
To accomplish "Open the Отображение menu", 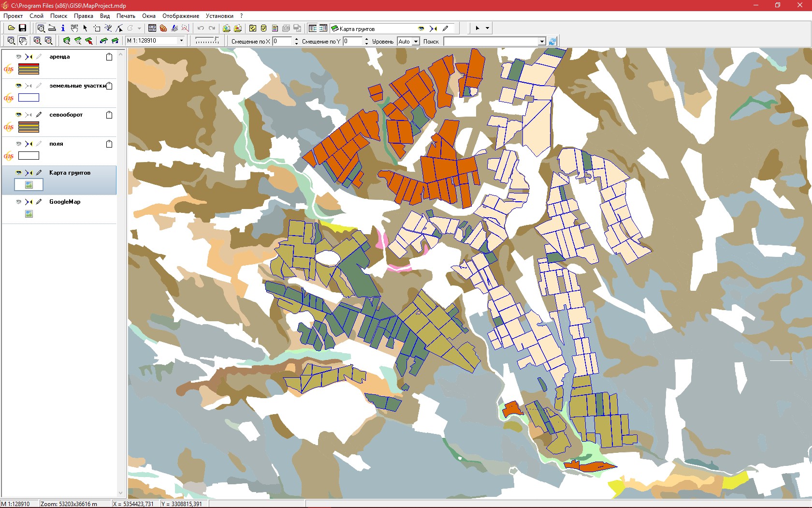I will pos(180,16).
